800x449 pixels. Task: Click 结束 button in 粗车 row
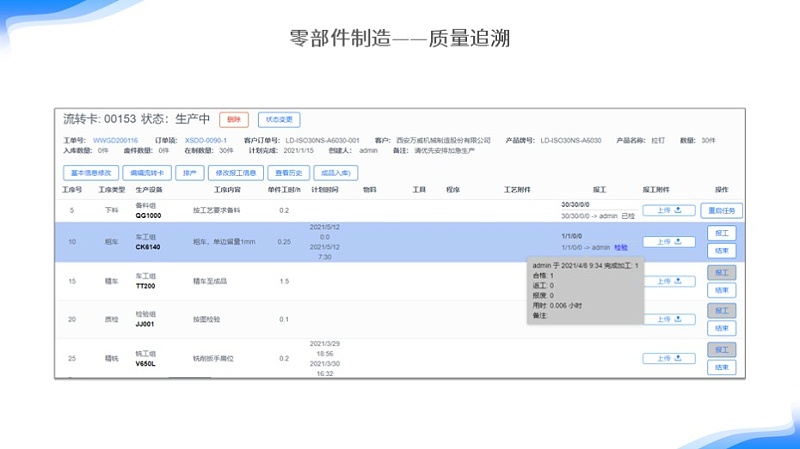pyautogui.click(x=722, y=250)
